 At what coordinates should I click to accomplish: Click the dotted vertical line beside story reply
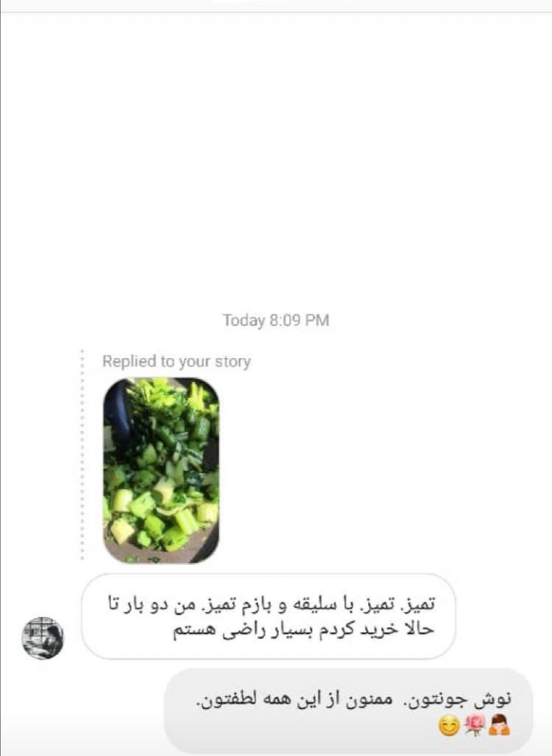click(82, 455)
